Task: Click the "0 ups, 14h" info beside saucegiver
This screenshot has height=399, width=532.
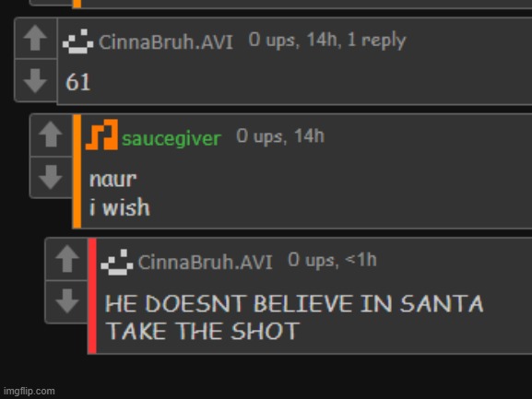Action: click(x=280, y=136)
